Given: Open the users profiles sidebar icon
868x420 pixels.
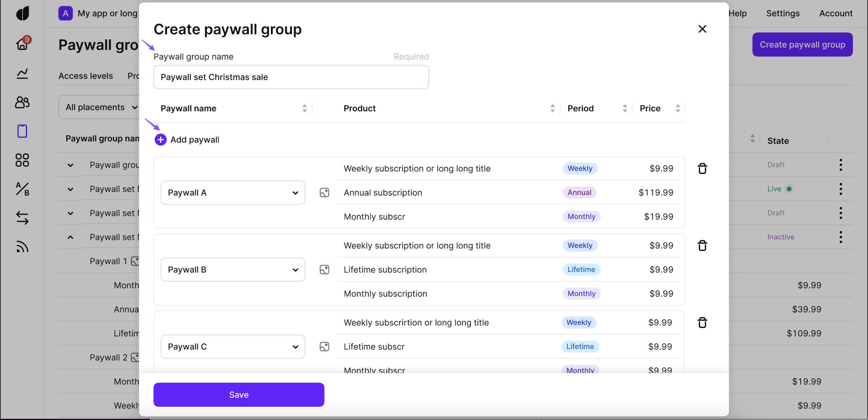Looking at the screenshot, I should tap(22, 102).
